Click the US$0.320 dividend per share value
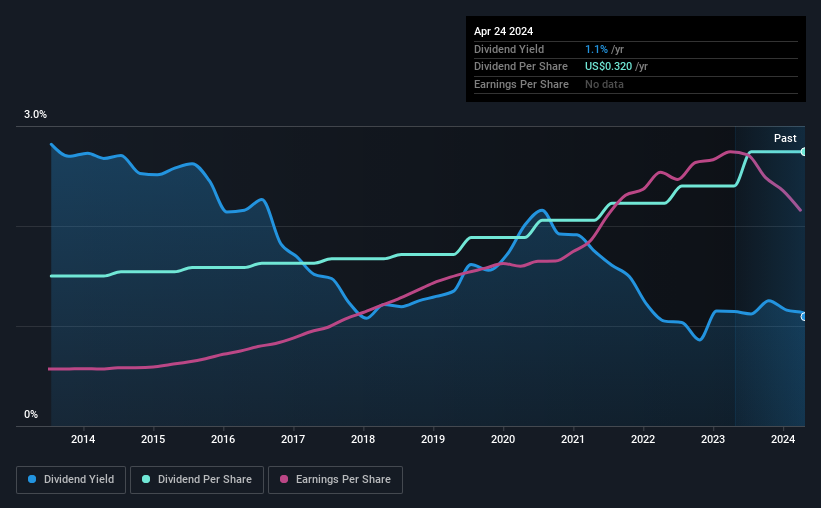Image resolution: width=821 pixels, height=508 pixels. [x=609, y=66]
